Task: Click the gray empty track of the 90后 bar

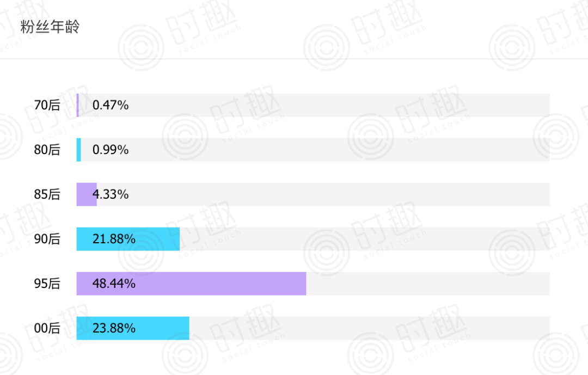Action: coord(365,239)
